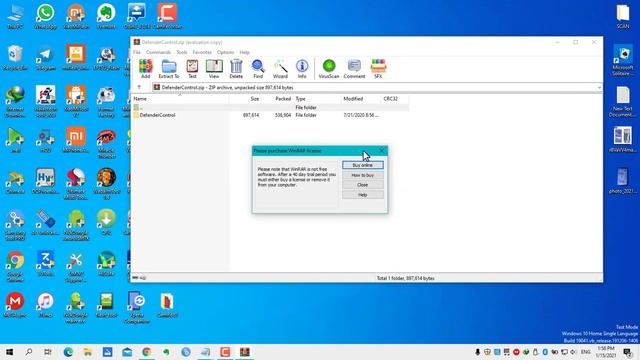Screen dimensions: 640x360
Task: Select the DefenderControl folder row
Action: (271, 115)
